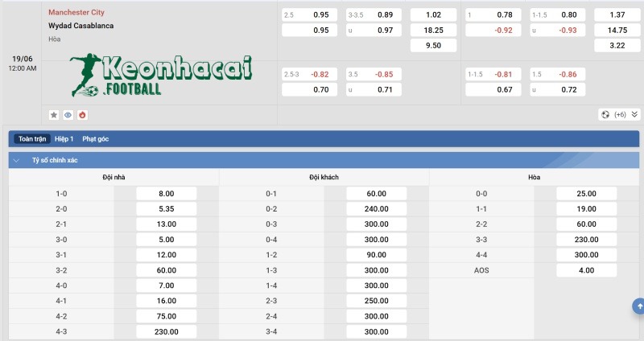Click the Keonhacai Football logo
Image resolution: width=644 pixels, height=341 pixels.
coord(161,76)
